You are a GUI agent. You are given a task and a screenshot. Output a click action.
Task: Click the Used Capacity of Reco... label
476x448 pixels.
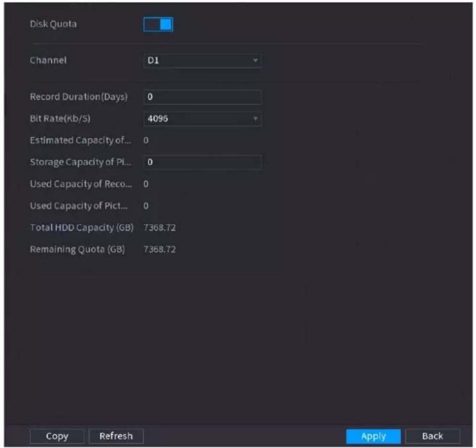pos(81,184)
